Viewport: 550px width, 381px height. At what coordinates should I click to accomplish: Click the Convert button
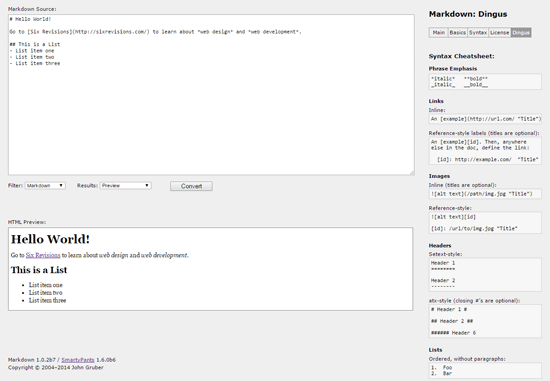tap(191, 186)
